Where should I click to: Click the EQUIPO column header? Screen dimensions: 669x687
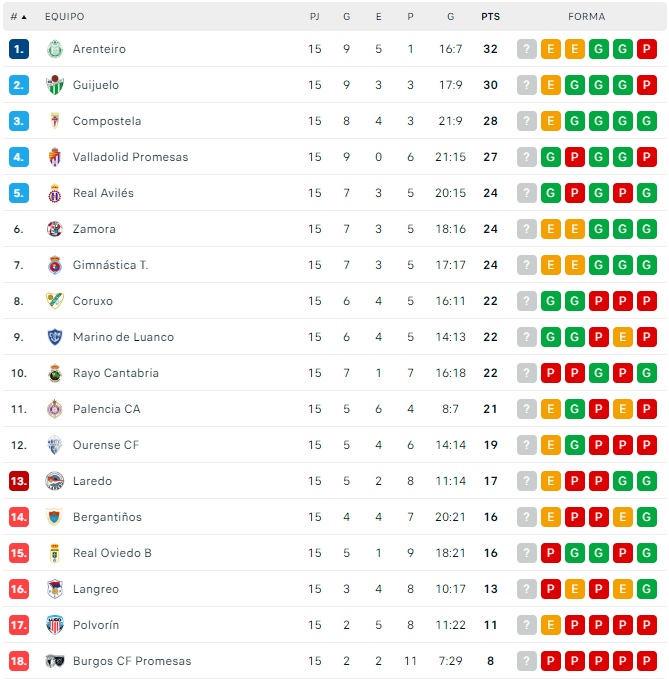point(65,17)
